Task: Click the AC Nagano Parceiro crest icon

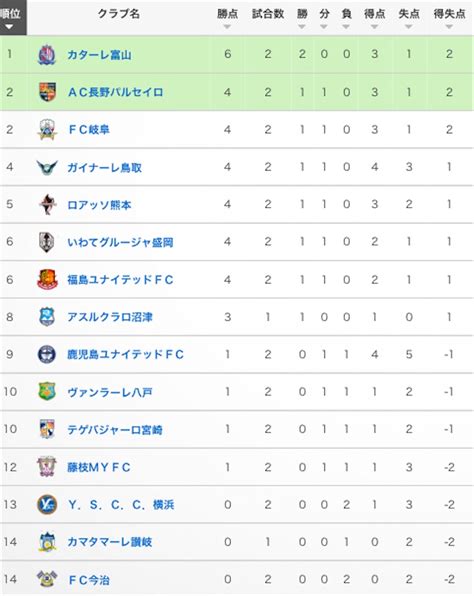Action: (x=48, y=92)
